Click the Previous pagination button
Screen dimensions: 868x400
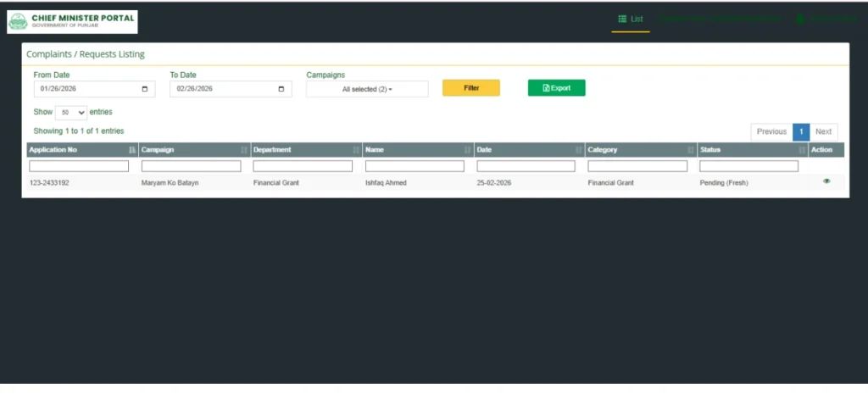click(771, 131)
